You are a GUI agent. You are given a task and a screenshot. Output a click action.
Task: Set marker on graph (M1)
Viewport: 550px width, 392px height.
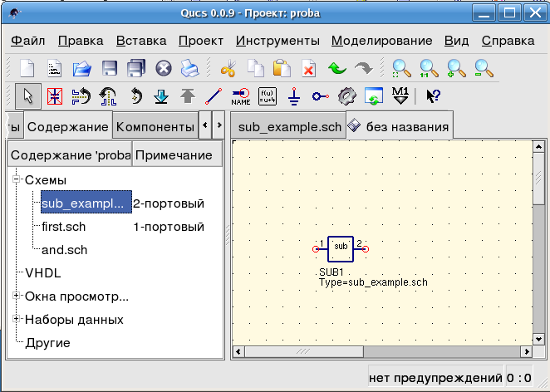pyautogui.click(x=400, y=96)
